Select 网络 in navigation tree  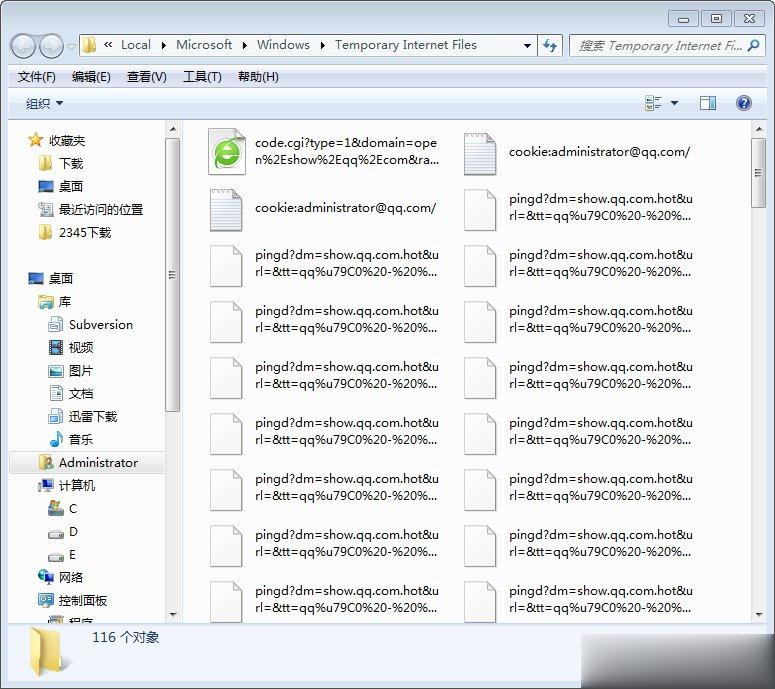(x=61, y=577)
